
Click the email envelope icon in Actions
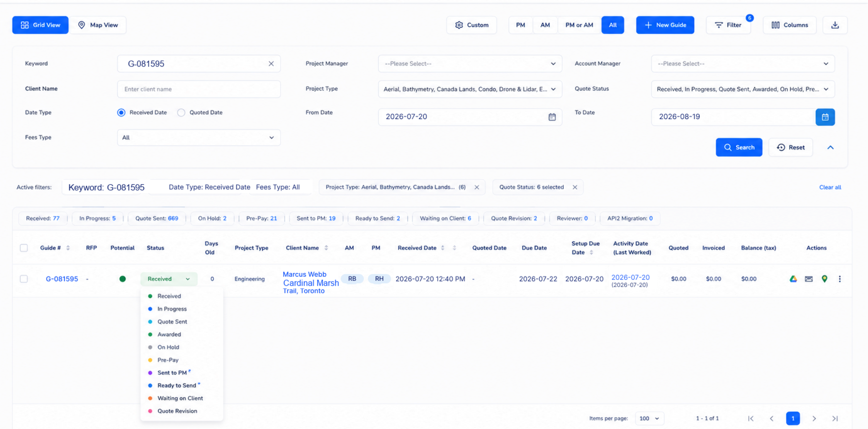pos(809,279)
